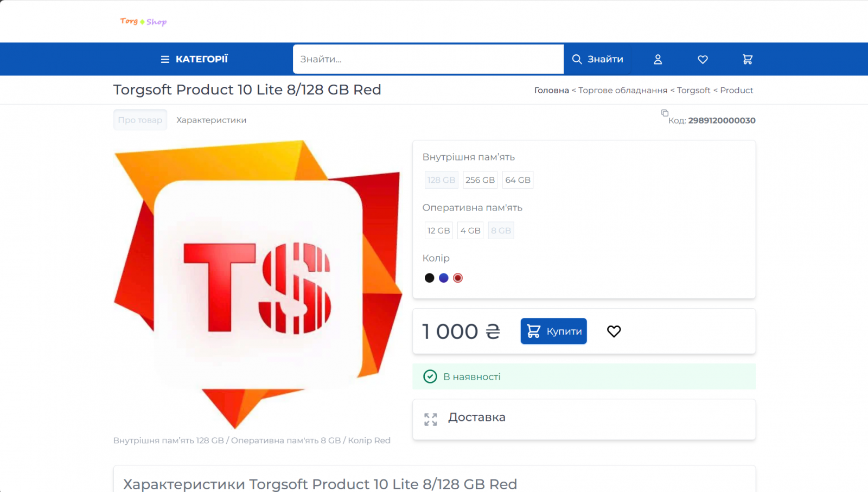Screen dimensions: 868x492
Task: Pick the blue color swatch
Action: coord(444,278)
